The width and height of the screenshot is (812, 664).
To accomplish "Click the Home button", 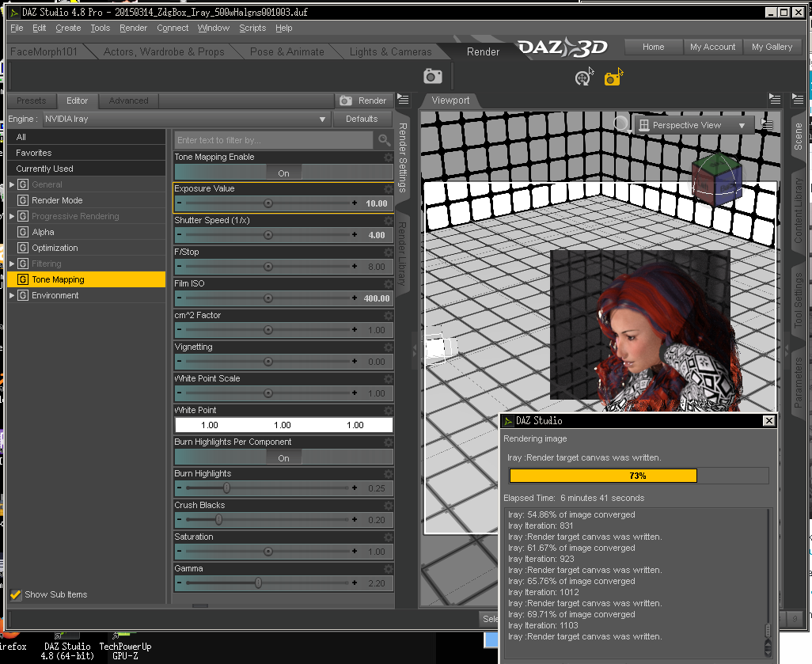I will point(653,47).
